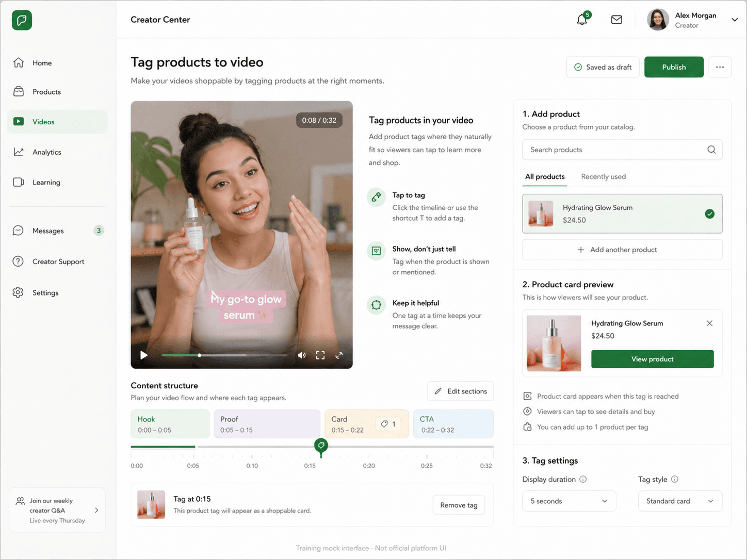Click the preview card serum image
The height and width of the screenshot is (560, 747).
tap(554, 343)
